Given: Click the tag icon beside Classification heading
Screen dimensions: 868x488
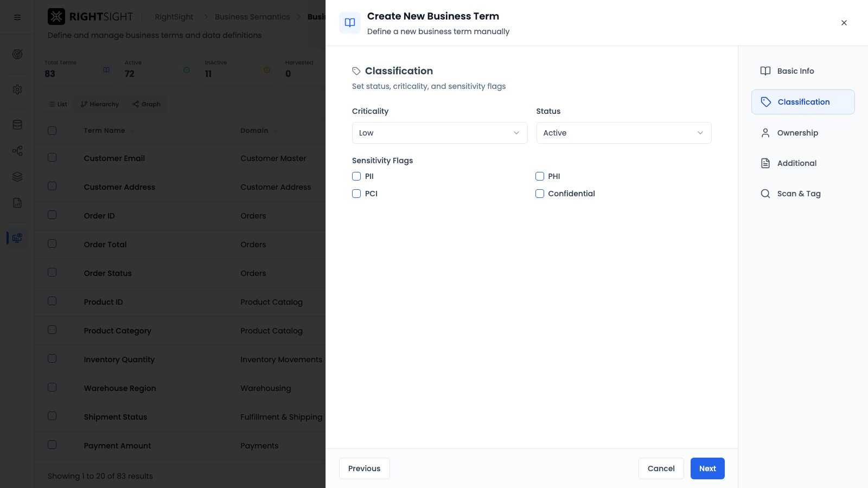Looking at the screenshot, I should (356, 71).
